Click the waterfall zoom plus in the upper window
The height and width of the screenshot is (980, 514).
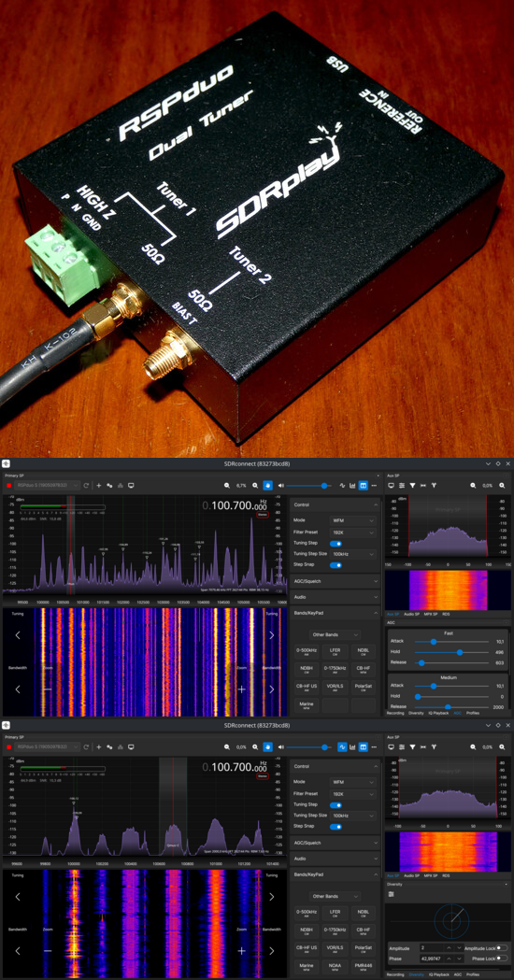click(x=242, y=689)
